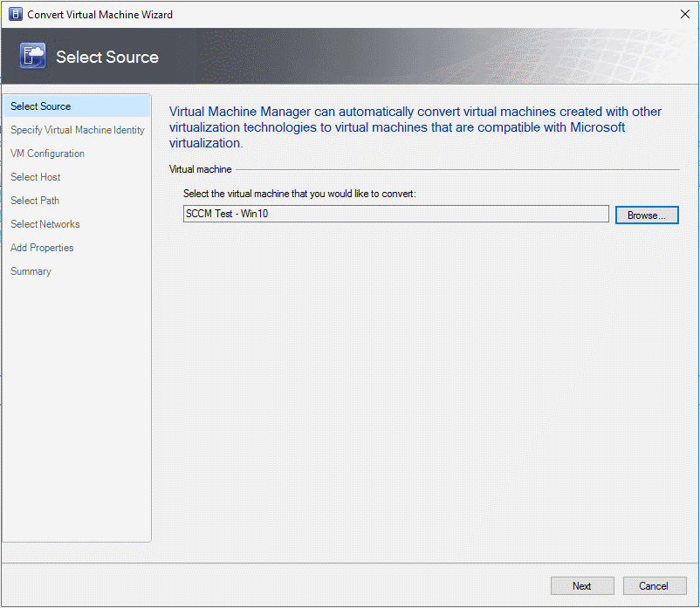Viewport: 700px width, 608px height.
Task: Go to the Select Source step
Action: pos(77,106)
